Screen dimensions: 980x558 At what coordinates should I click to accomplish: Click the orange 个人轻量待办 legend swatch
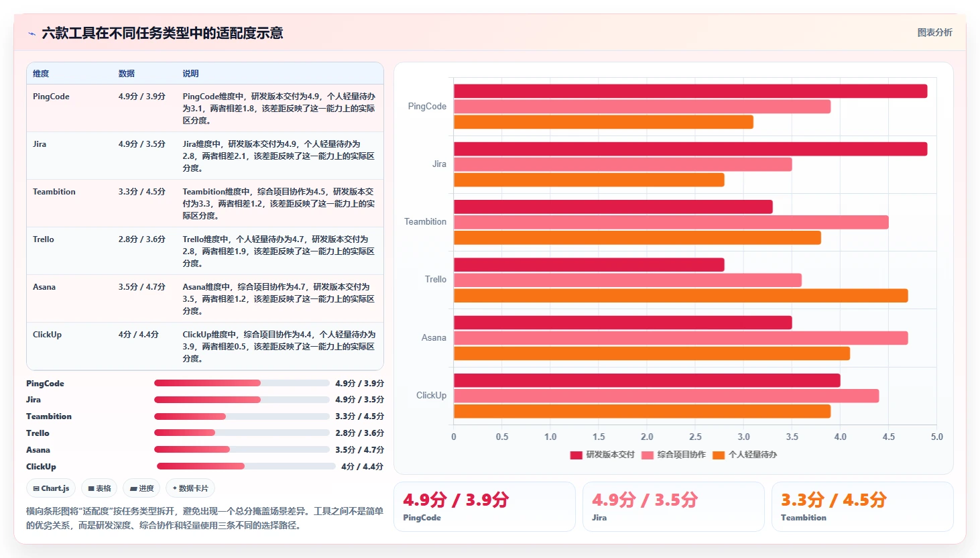point(719,455)
